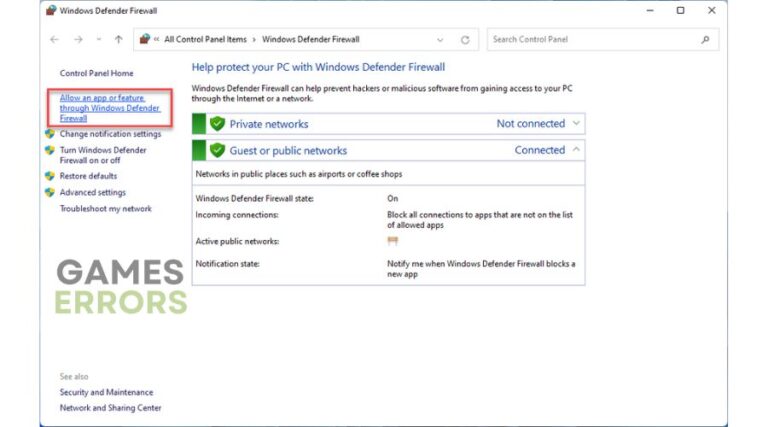Open Network and Sharing Center
The image size is (768, 427).
[x=110, y=408]
